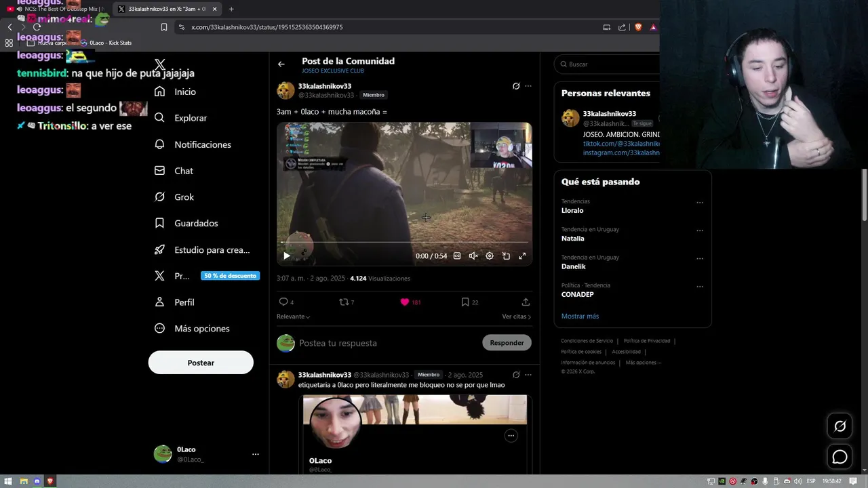Open options for the CONADEP trend

tap(700, 287)
